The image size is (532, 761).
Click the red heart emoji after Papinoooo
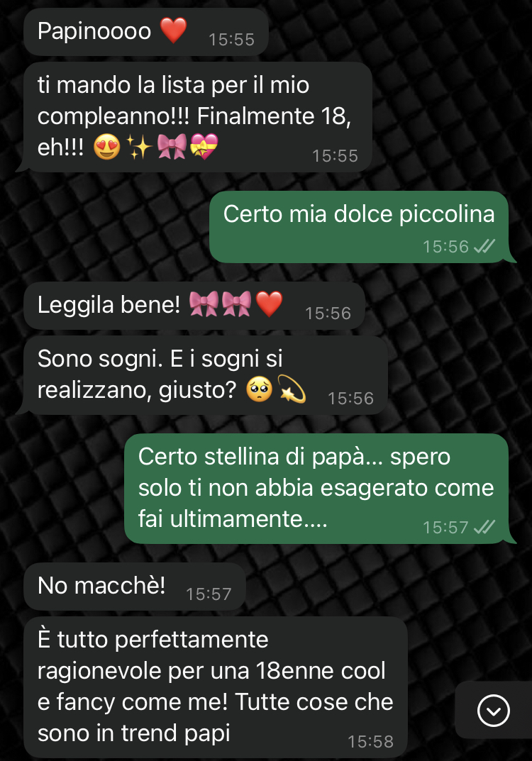click(x=173, y=30)
